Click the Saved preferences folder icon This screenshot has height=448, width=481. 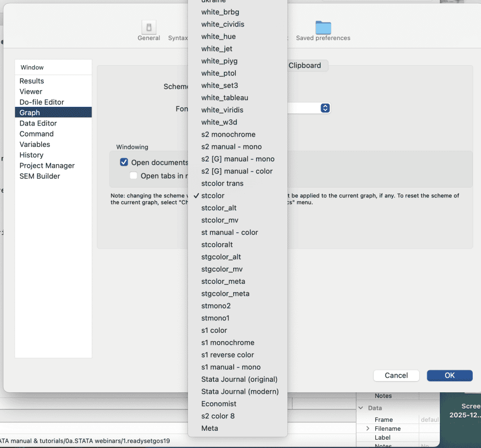[x=323, y=28]
